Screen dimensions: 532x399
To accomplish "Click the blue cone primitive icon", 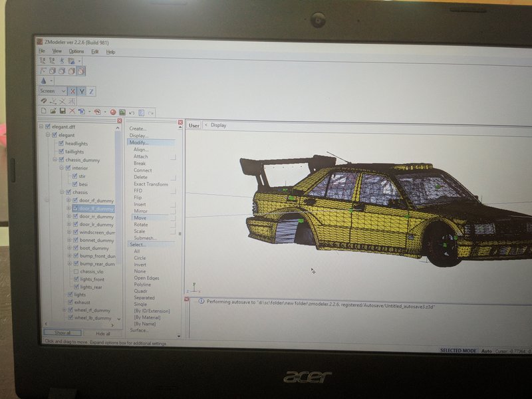I will (43, 80).
